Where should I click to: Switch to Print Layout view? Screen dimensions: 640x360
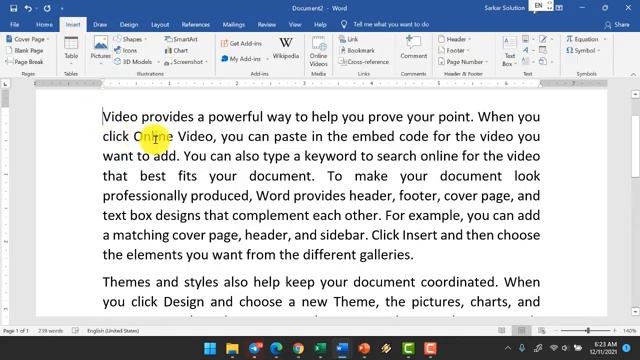pyautogui.click(x=522, y=331)
